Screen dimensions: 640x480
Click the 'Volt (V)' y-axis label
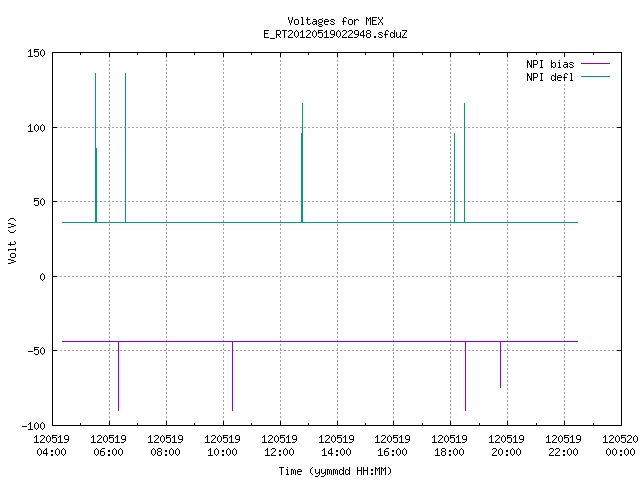click(x=13, y=240)
